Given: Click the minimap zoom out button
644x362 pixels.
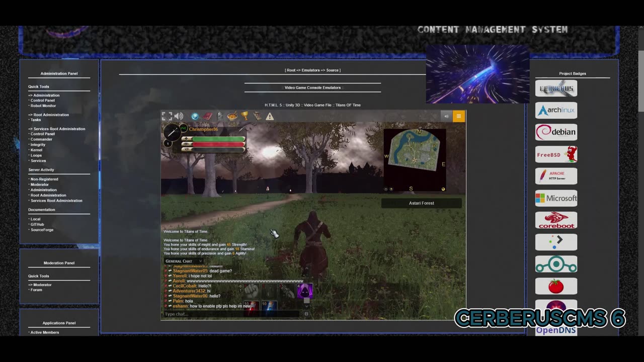Looking at the screenshot, I should tap(386, 189).
